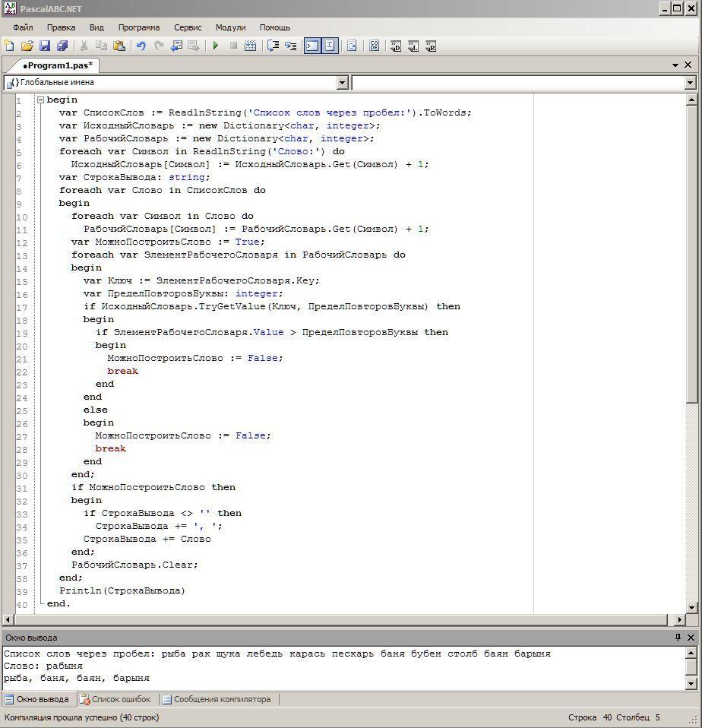
Task: Save all open files
Action: 62,46
